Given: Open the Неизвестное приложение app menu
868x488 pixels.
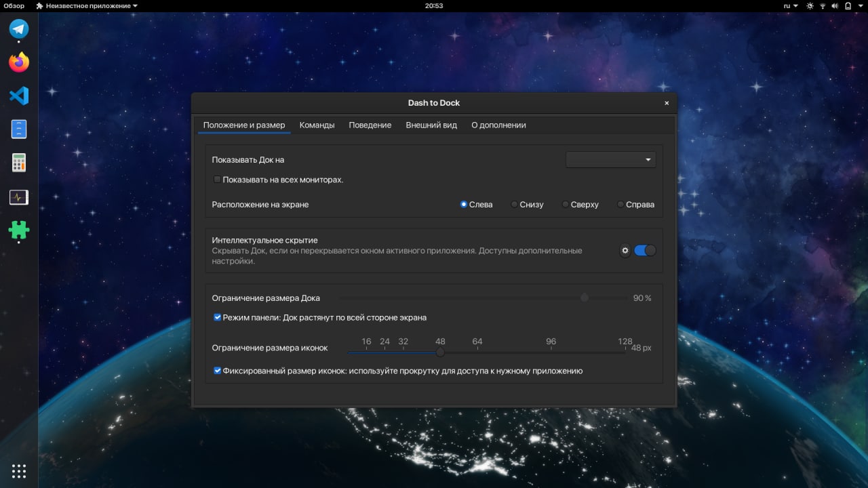Looking at the screenshot, I should [86, 5].
